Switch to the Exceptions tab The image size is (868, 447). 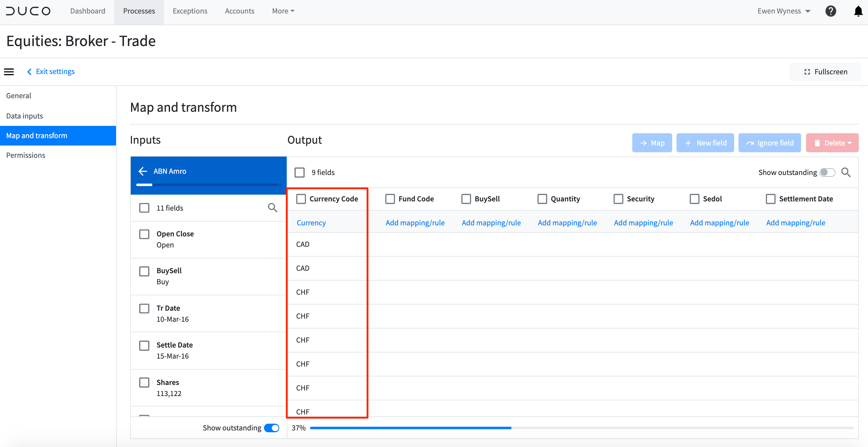pyautogui.click(x=190, y=11)
